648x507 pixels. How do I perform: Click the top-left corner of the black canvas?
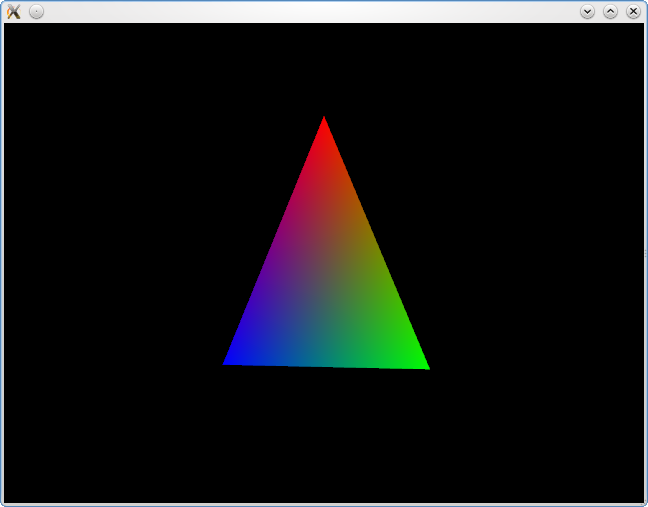click(7, 27)
